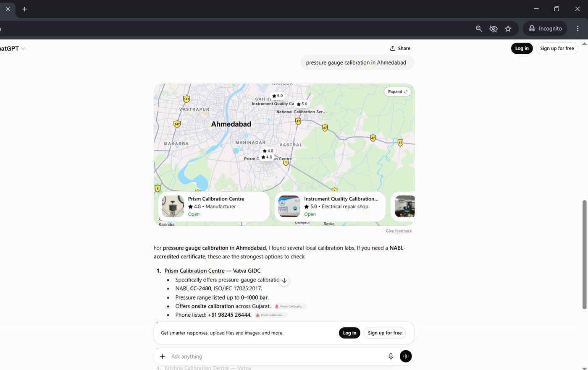588x370 pixels.
Task: Open source chip beside the phone number
Action: click(x=271, y=315)
